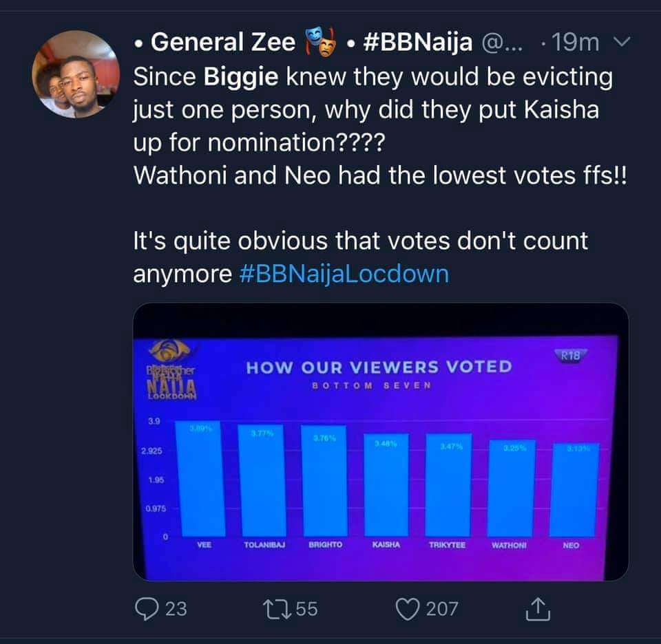Tap the 23 replies count
Screen dimensions: 661x644
176,609
